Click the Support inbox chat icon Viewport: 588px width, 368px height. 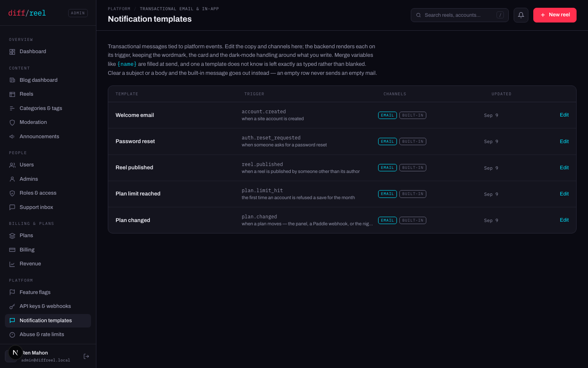pyautogui.click(x=12, y=207)
